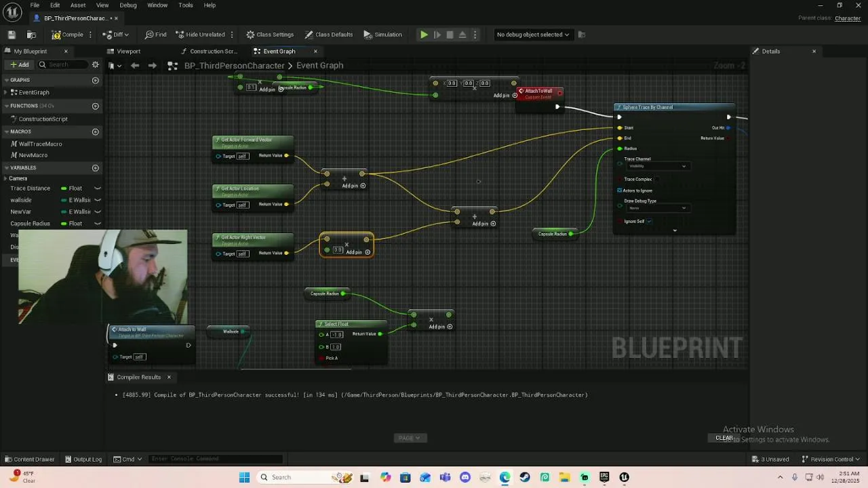Viewport: 868px width, 488px height.
Task: Open play options three-dot menu
Action: point(475,35)
